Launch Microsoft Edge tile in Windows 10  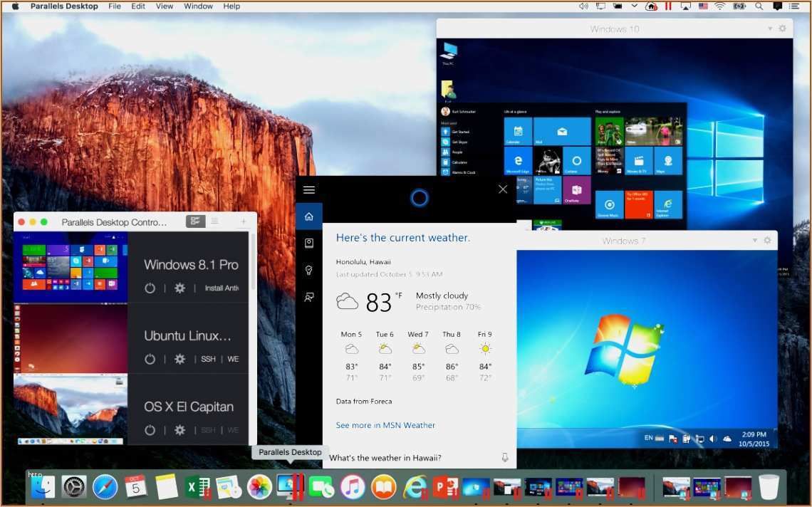coord(518,161)
